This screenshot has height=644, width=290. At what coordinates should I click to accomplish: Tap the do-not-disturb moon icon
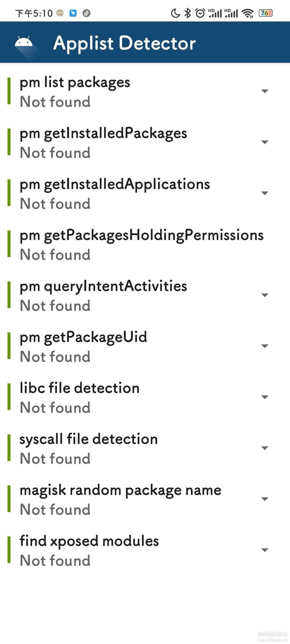[x=175, y=13]
